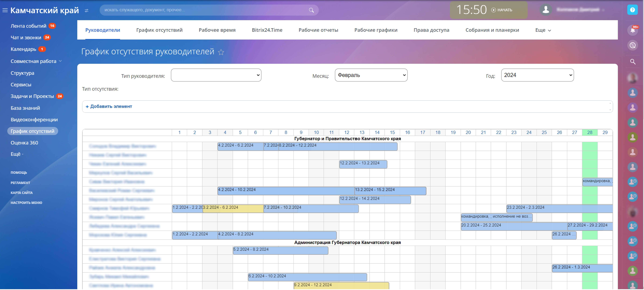Screen dimensions: 644x290
Task: Click the settings sliders icon beside Камчатский край
Action: point(87,10)
